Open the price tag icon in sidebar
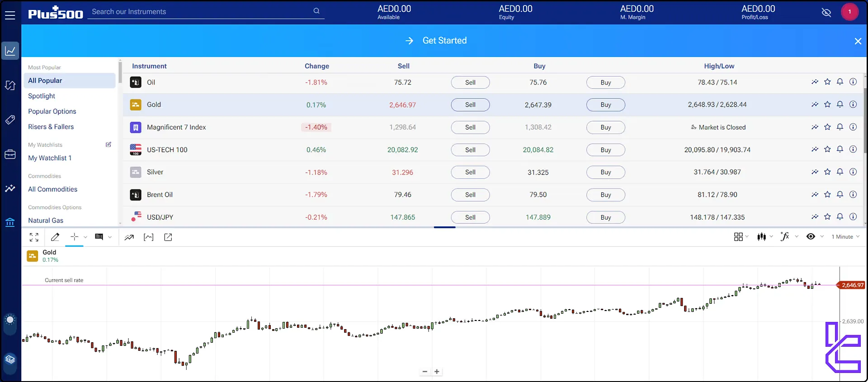This screenshot has height=382, width=868. pyautogui.click(x=10, y=120)
